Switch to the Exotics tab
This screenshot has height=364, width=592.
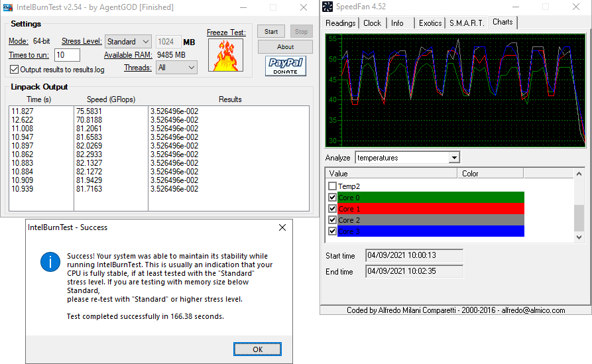pos(430,23)
